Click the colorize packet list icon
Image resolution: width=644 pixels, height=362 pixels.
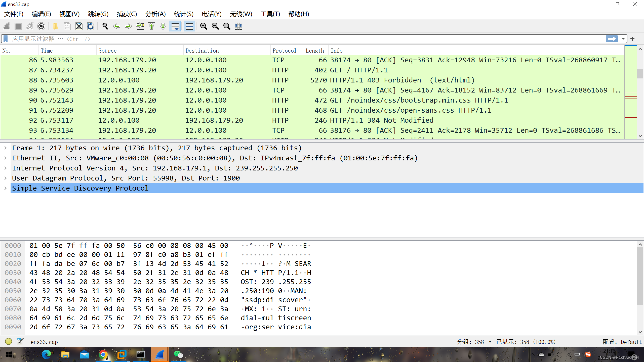pos(189,26)
